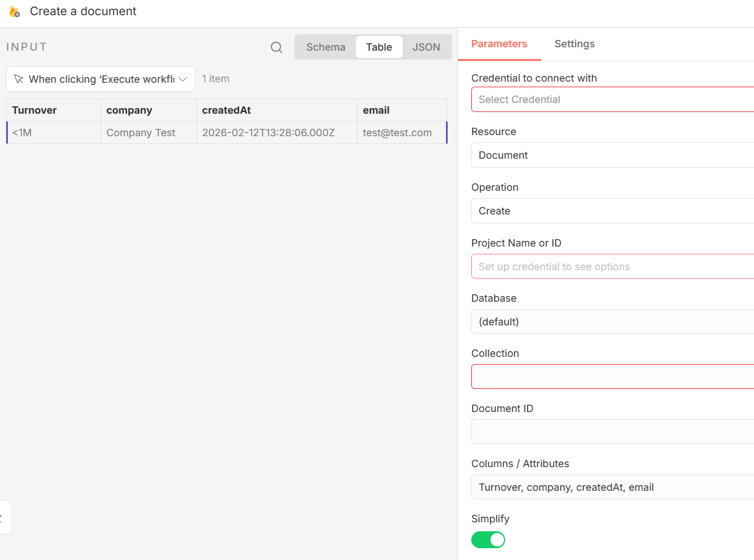754x560 pixels.
Task: Expand the Resource dropdown showing Document
Action: click(x=612, y=155)
